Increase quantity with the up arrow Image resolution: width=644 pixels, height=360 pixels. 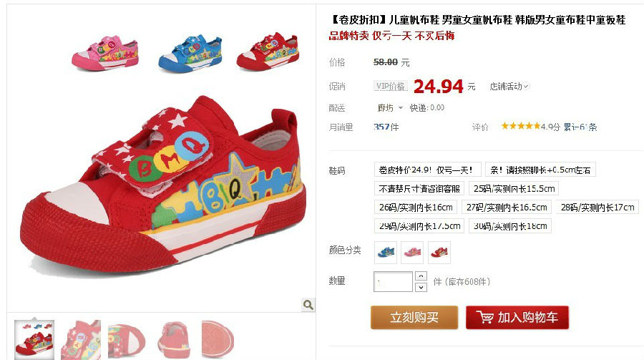[421, 276]
